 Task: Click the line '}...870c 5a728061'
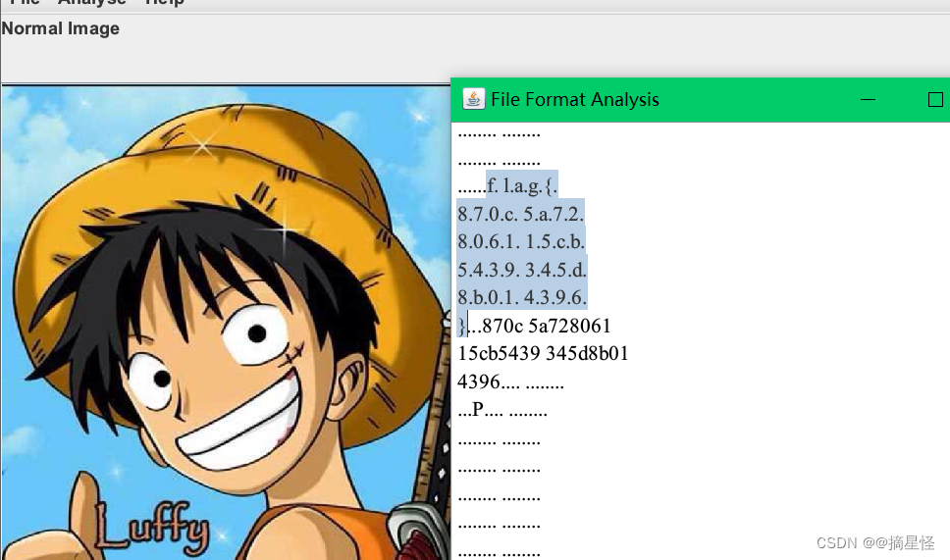(x=534, y=326)
